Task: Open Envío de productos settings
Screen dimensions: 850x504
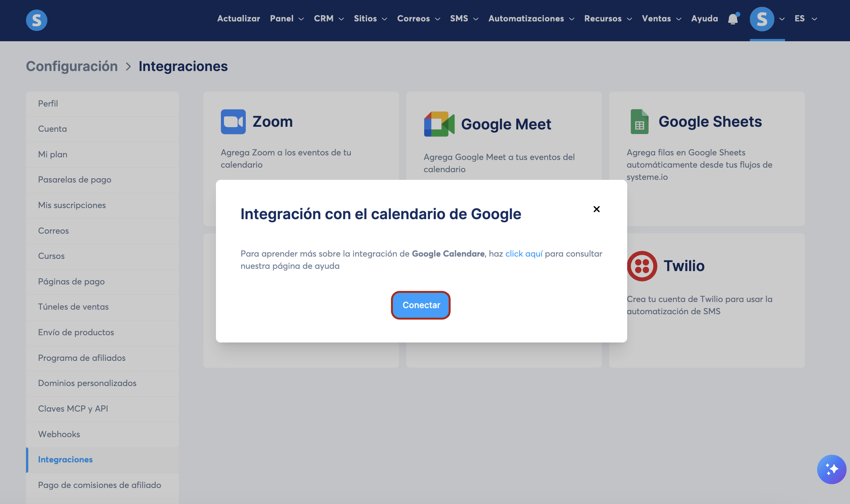Action: [x=102, y=333]
